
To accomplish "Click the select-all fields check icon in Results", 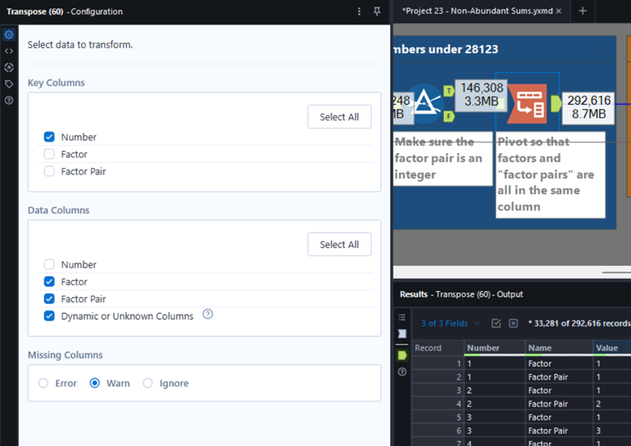I will 496,323.
